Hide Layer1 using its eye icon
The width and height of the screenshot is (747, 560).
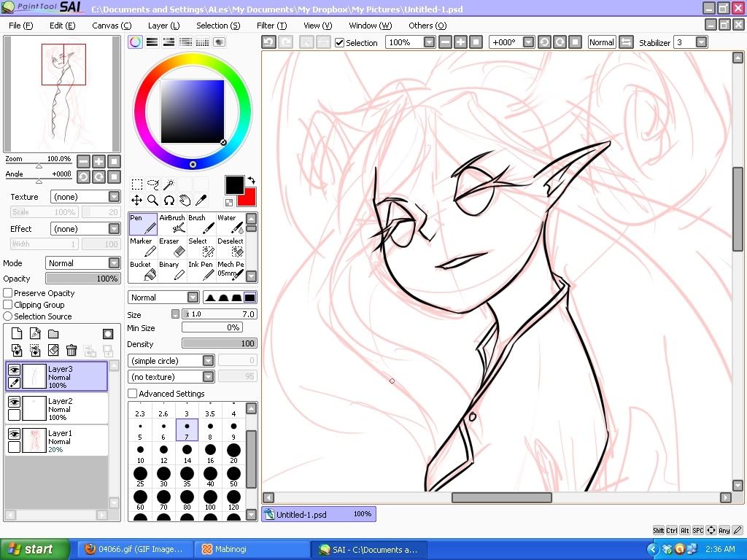pyautogui.click(x=14, y=434)
